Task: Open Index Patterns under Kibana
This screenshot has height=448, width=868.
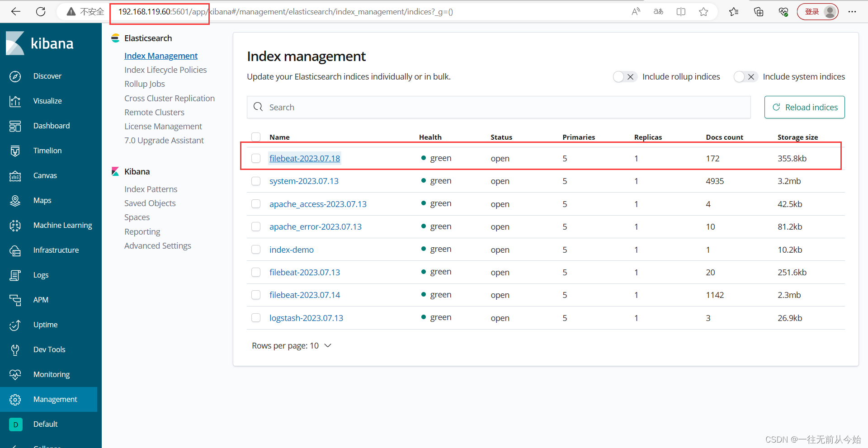Action: pyautogui.click(x=151, y=189)
